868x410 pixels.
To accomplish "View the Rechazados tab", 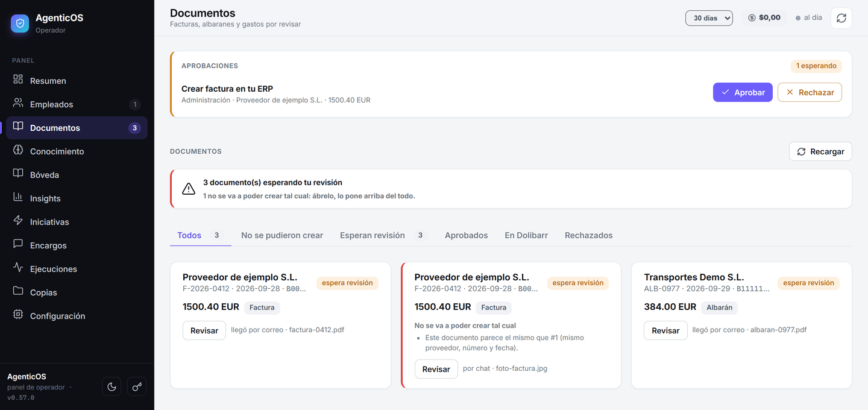I will point(588,235).
